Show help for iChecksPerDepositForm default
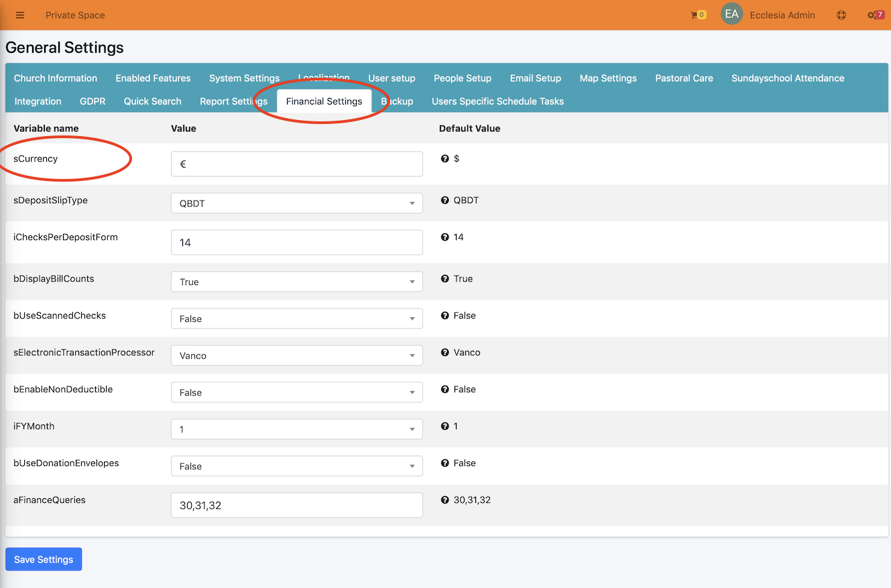The image size is (891, 588). [444, 237]
